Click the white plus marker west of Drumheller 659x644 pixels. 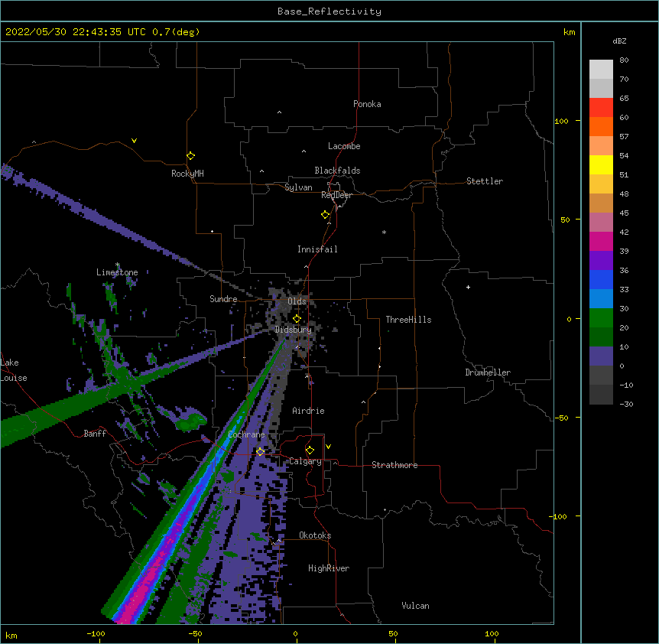click(x=468, y=287)
